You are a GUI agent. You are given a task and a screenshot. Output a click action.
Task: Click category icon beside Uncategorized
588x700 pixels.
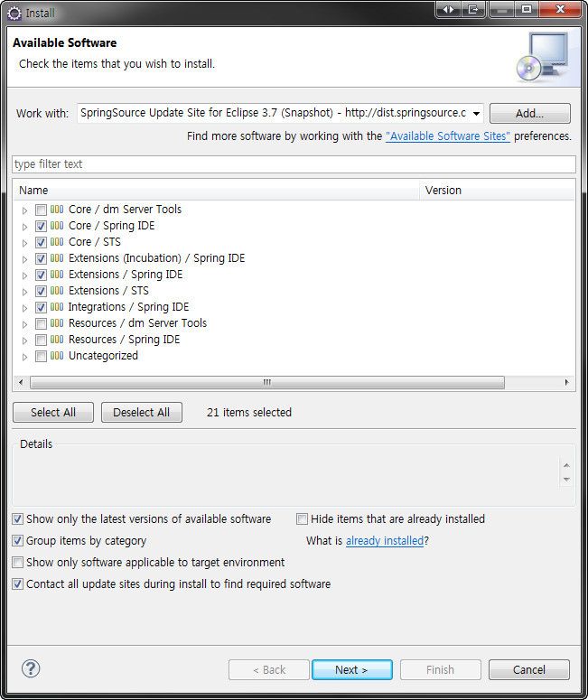tap(57, 356)
